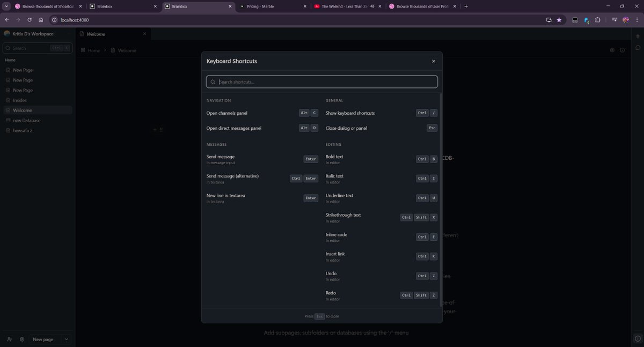This screenshot has height=347, width=644.
Task: Open the tab search dropdown
Action: [6, 6]
